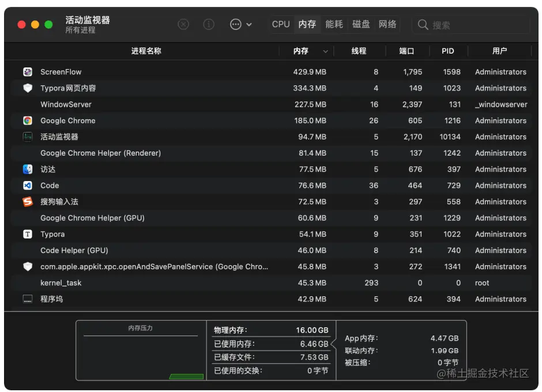Switch to the 磁盘 tab
The height and width of the screenshot is (392, 542).
point(361,24)
